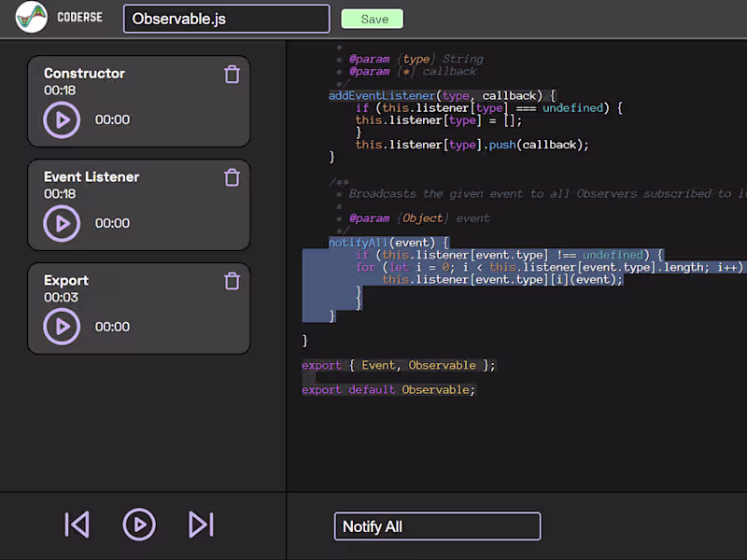747x560 pixels.
Task: Edit the Notify All label input
Action: 437,526
